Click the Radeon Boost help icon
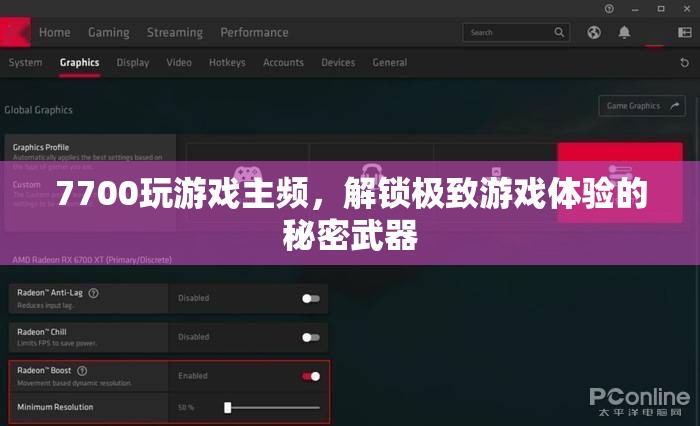700x426 pixels. [82, 371]
